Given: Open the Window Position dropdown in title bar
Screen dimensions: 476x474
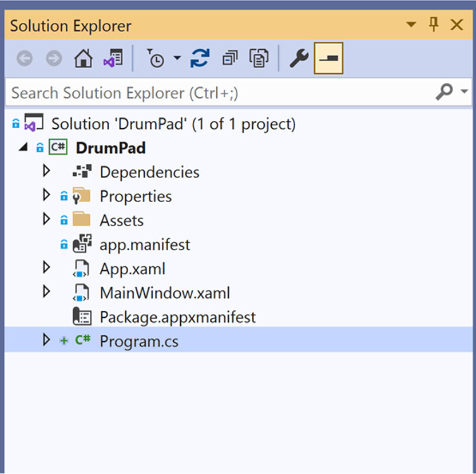Looking at the screenshot, I should [x=411, y=24].
